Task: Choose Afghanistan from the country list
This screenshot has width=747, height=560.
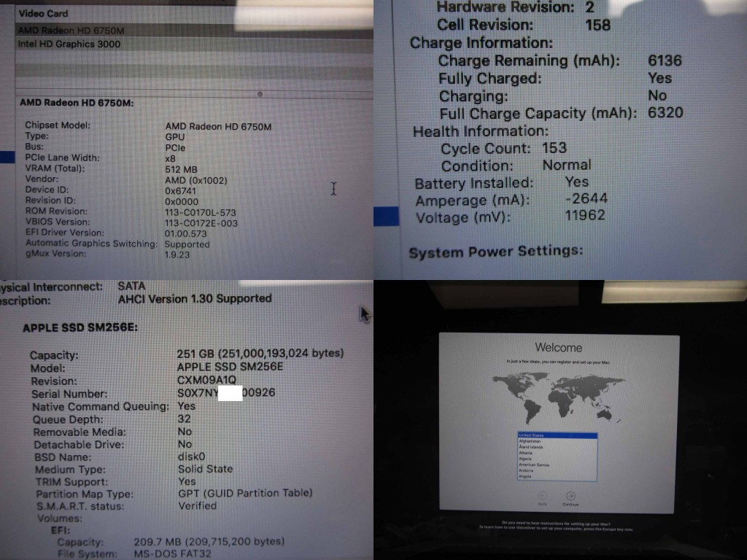Action: point(557,441)
